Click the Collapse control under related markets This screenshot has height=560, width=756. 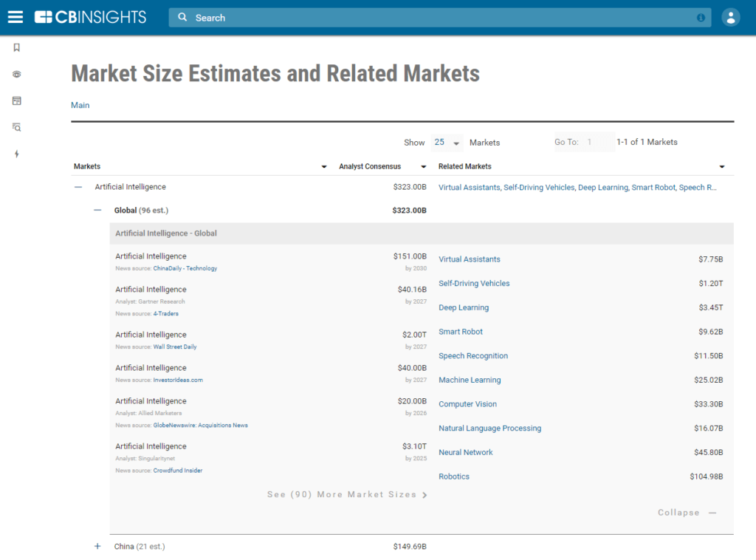click(x=687, y=512)
